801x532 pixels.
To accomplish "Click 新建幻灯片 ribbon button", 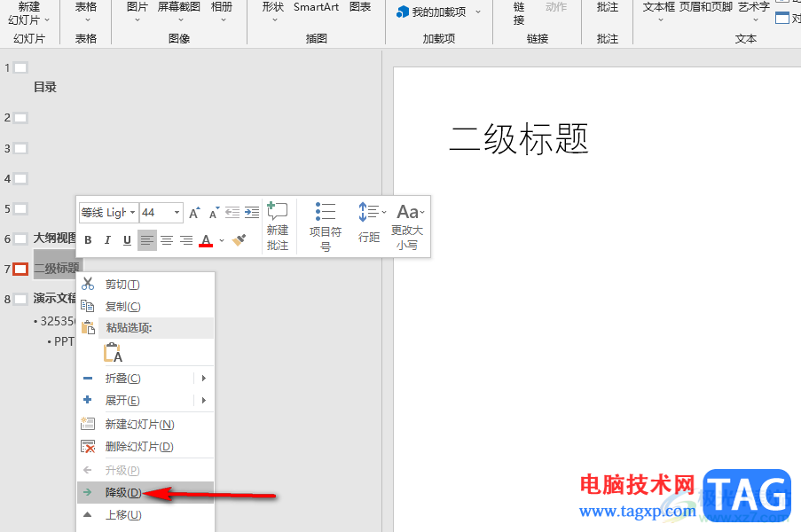I will (x=28, y=14).
